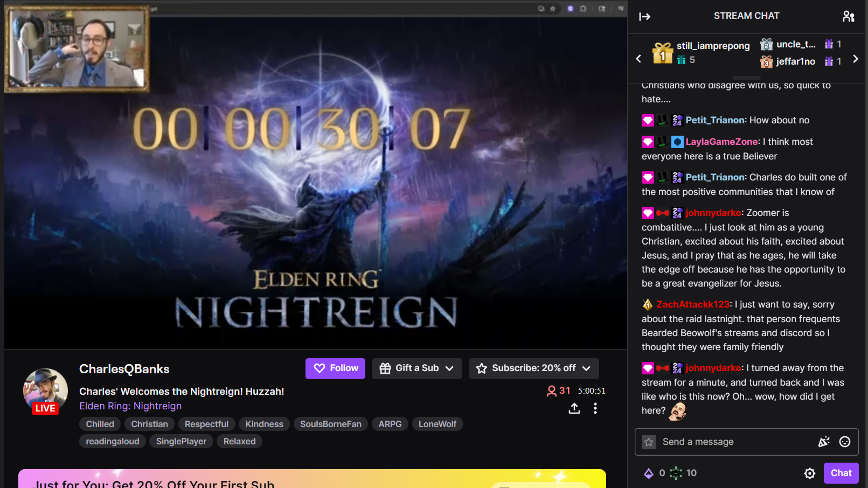
Task: Click ZachAttackk123's badge icon
Action: (x=648, y=304)
